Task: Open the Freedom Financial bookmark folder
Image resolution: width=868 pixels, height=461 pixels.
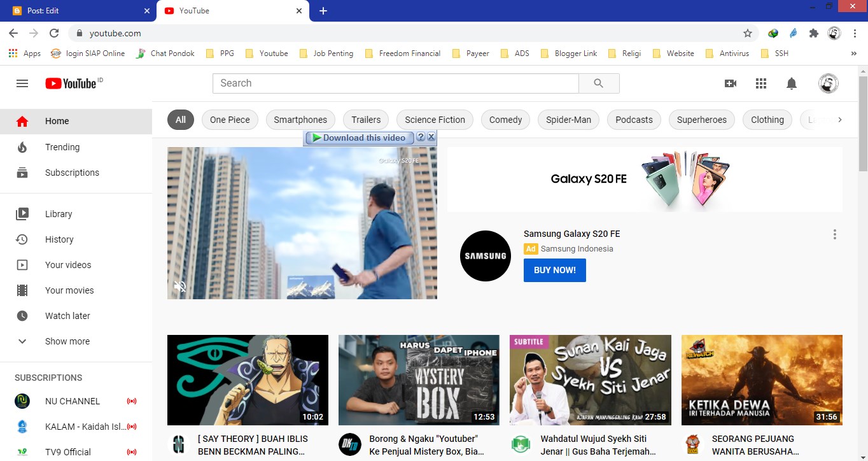Action: pyautogui.click(x=403, y=53)
